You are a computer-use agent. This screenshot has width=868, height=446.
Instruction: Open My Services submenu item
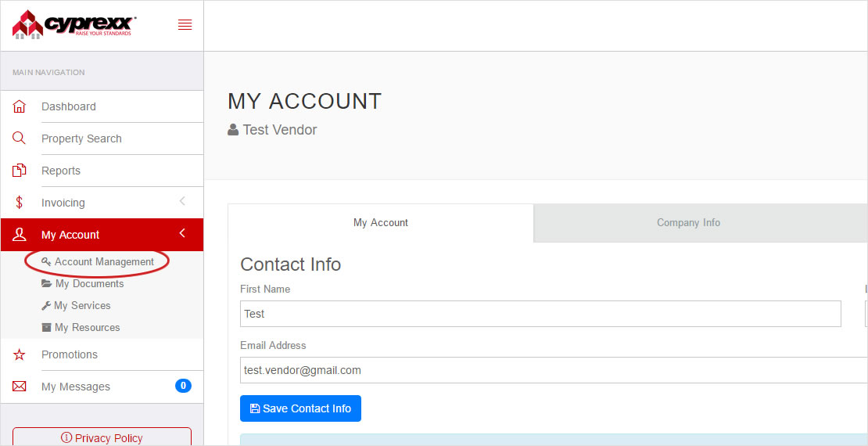[x=82, y=306]
